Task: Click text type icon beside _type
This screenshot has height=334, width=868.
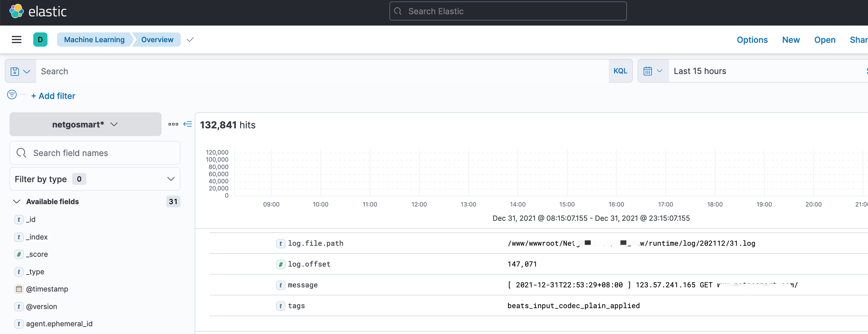Action: pos(19,272)
